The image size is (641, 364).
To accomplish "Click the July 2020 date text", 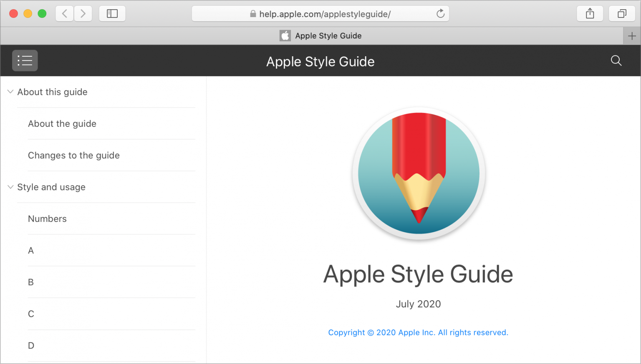I will pyautogui.click(x=418, y=304).
